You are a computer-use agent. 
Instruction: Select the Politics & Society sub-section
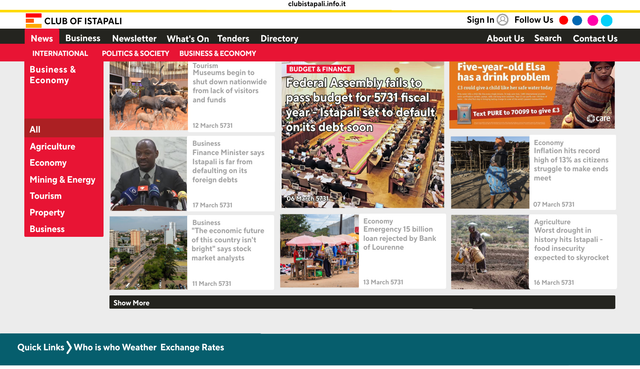(x=136, y=53)
